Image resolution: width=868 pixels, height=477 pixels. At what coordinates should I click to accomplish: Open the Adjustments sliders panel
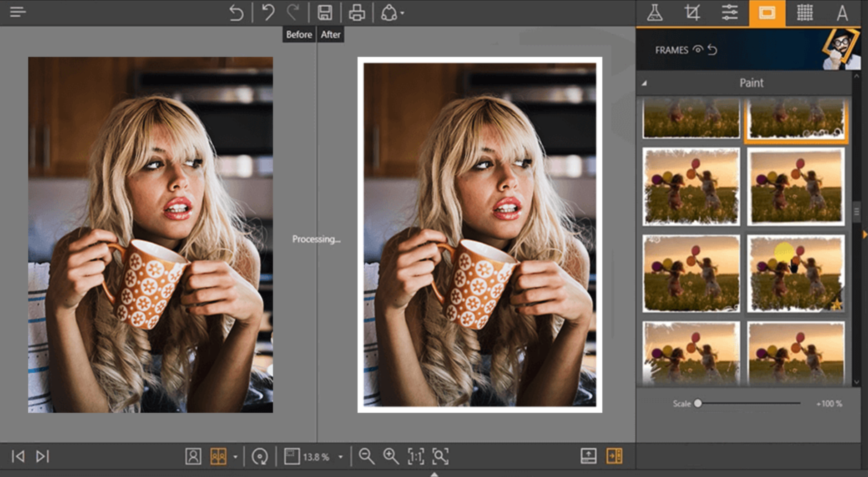[x=730, y=12]
